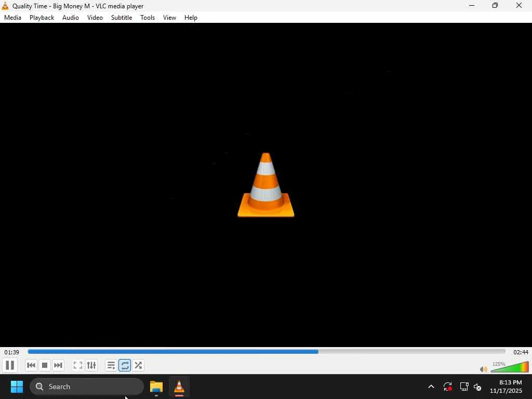This screenshot has width=532, height=399.
Task: Show extended settings and effects
Action: pyautogui.click(x=91, y=365)
